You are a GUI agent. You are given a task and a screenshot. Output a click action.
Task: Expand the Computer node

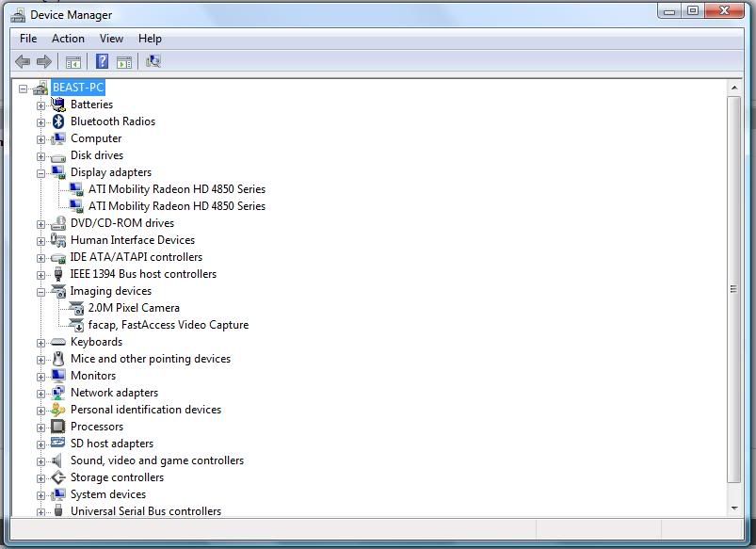pyautogui.click(x=41, y=139)
